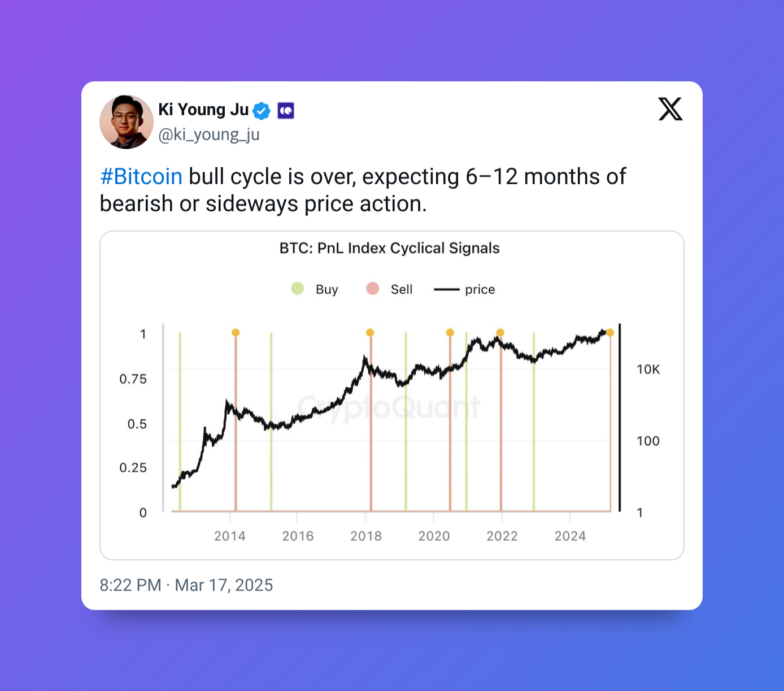The height and width of the screenshot is (691, 784).
Task: Click the blue verified checkmark badge
Action: click(x=261, y=111)
